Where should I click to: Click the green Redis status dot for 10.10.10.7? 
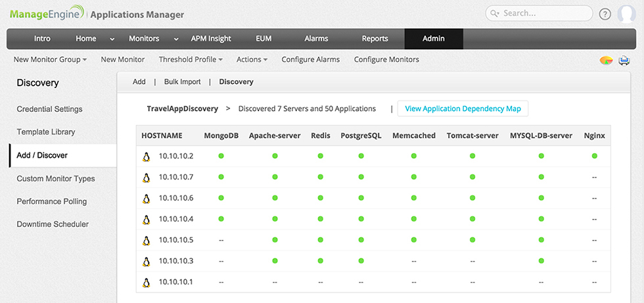(321, 177)
